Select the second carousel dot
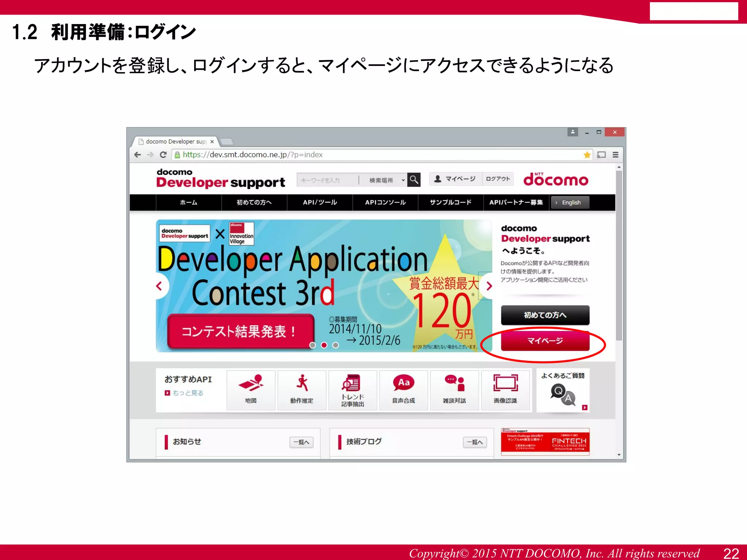Viewport: 747px width, 560px height. pos(324,345)
